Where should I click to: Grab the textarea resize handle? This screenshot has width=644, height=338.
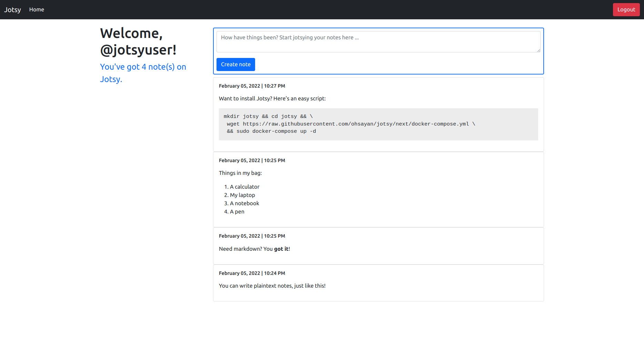click(538, 50)
